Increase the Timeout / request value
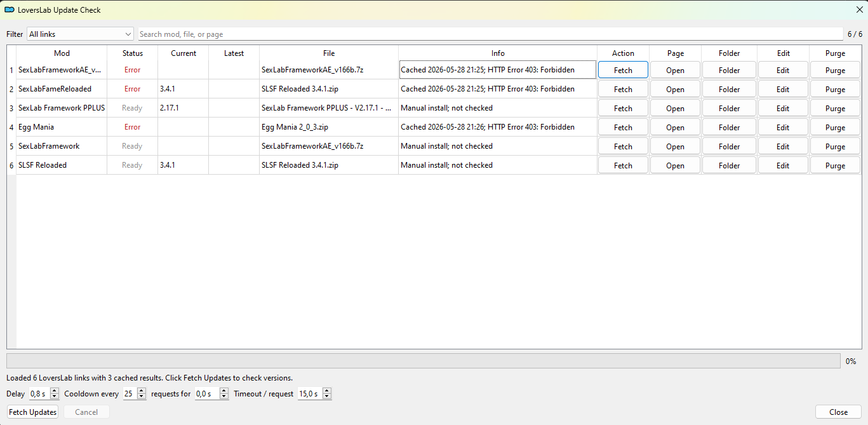Viewport: 868px width, 425px height. coord(327,391)
